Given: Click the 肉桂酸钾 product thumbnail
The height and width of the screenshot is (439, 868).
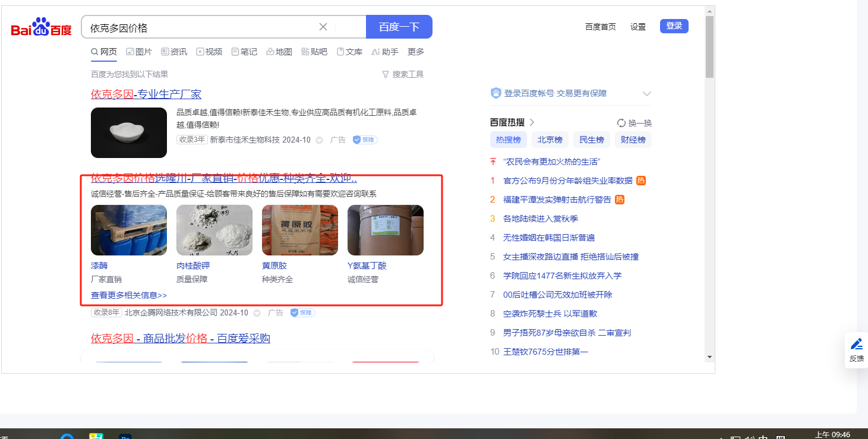Looking at the screenshot, I should (x=214, y=230).
